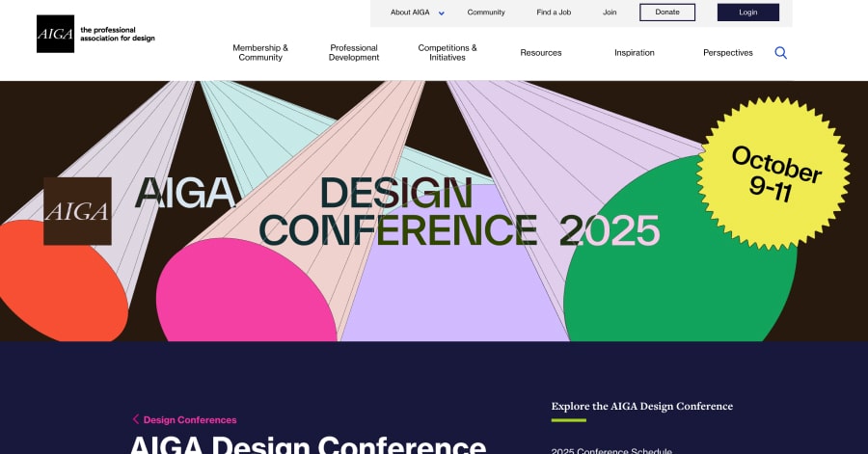Click the AIGA Design Conference page heading
868x454 pixels.
tap(308, 444)
